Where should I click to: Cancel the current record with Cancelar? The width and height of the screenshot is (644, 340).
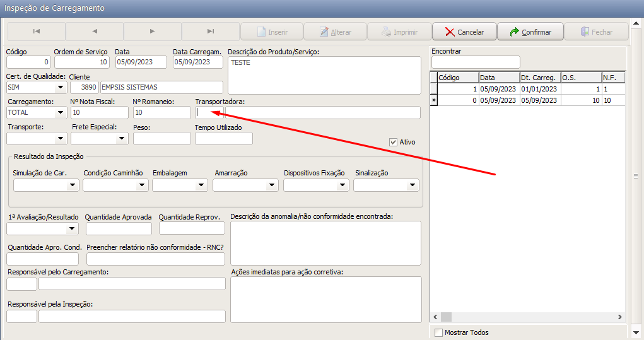464,32
